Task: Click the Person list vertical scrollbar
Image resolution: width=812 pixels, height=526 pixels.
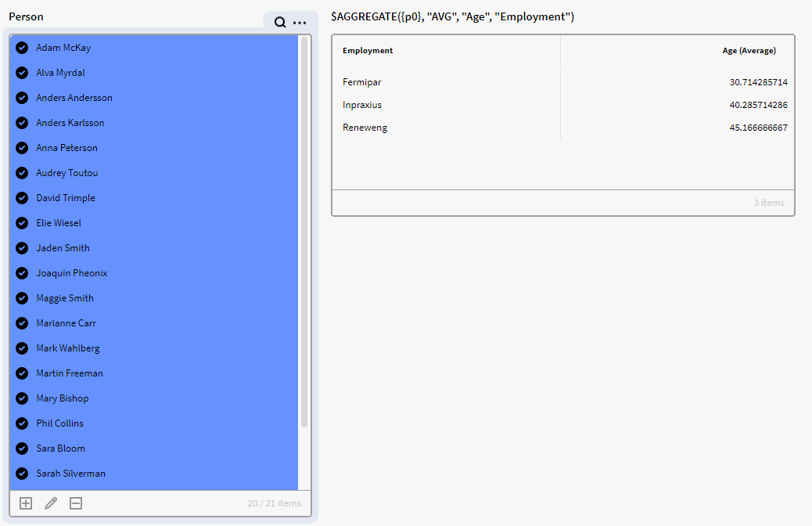Action: 304,235
